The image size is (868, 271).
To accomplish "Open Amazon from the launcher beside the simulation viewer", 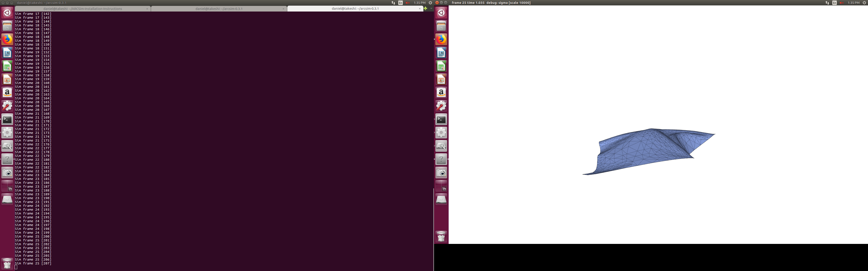I will pyautogui.click(x=441, y=93).
